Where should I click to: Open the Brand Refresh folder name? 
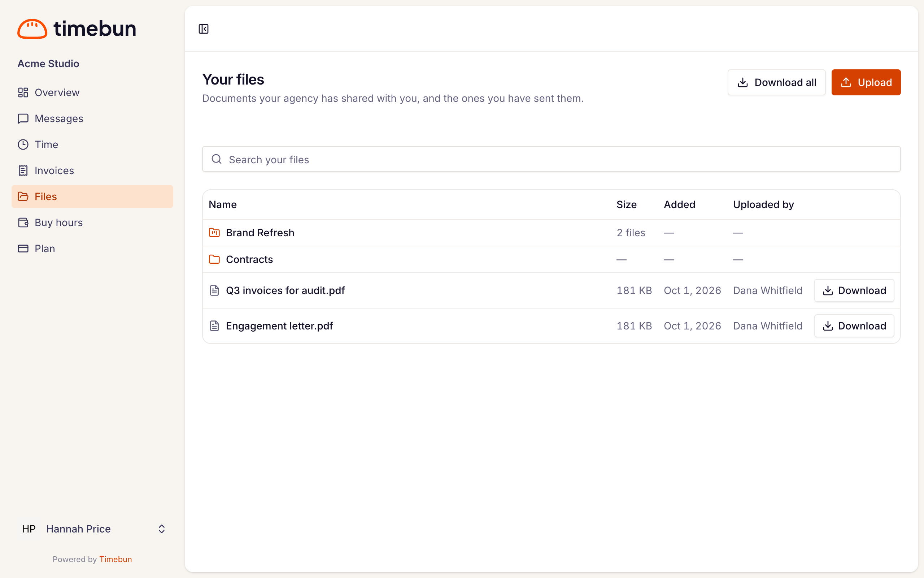click(260, 232)
